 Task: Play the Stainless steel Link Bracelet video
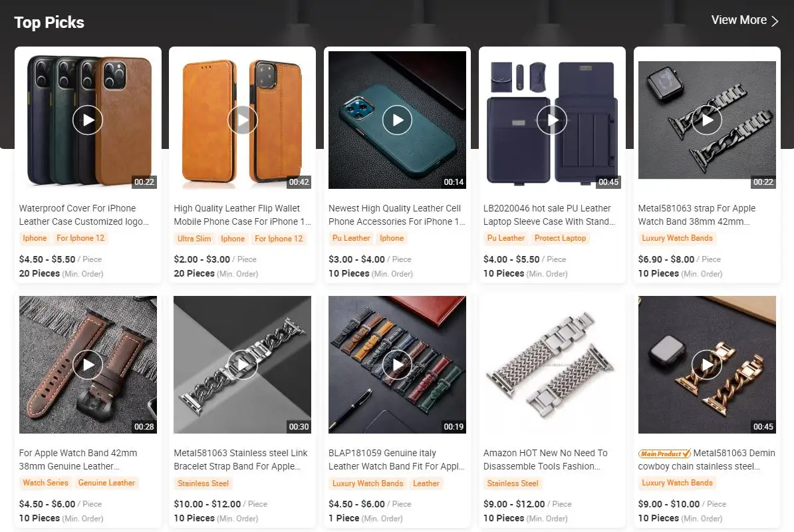(243, 365)
